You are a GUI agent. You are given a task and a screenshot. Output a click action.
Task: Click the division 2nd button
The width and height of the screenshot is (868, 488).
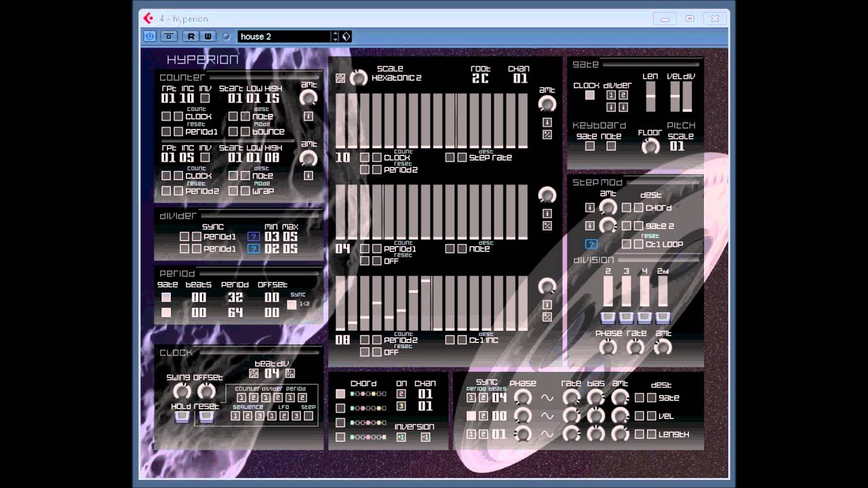[x=663, y=317]
